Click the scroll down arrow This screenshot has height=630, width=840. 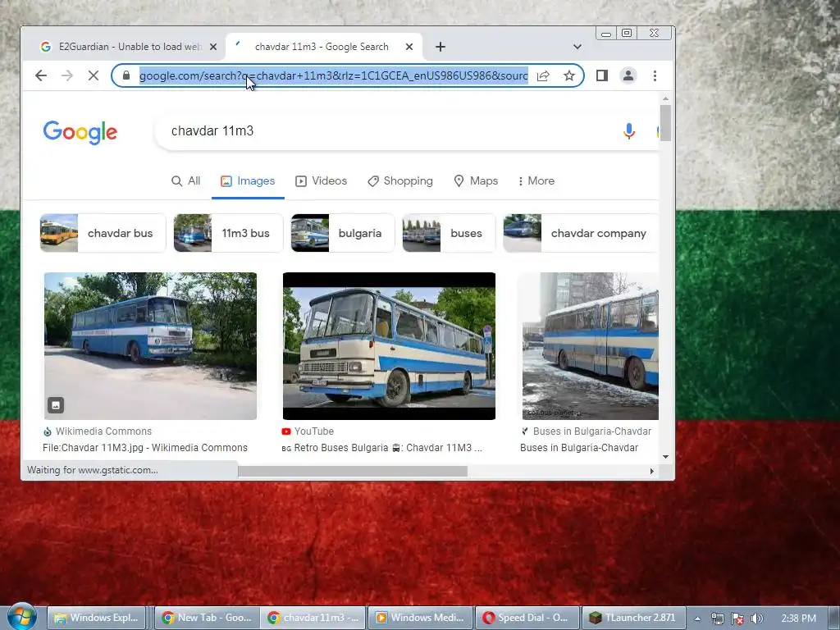click(665, 457)
